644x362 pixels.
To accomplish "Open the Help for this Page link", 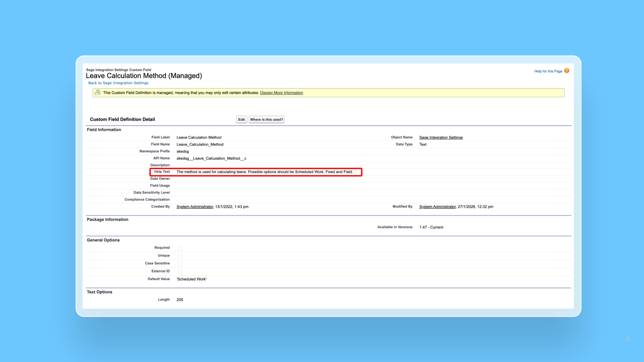I will (548, 71).
